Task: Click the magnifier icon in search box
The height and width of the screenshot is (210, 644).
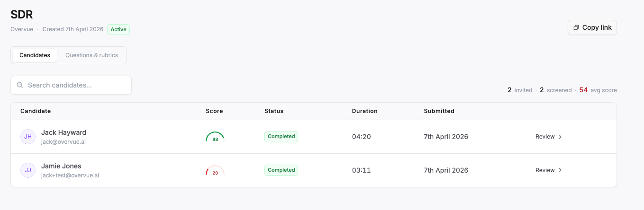Action: tap(20, 86)
